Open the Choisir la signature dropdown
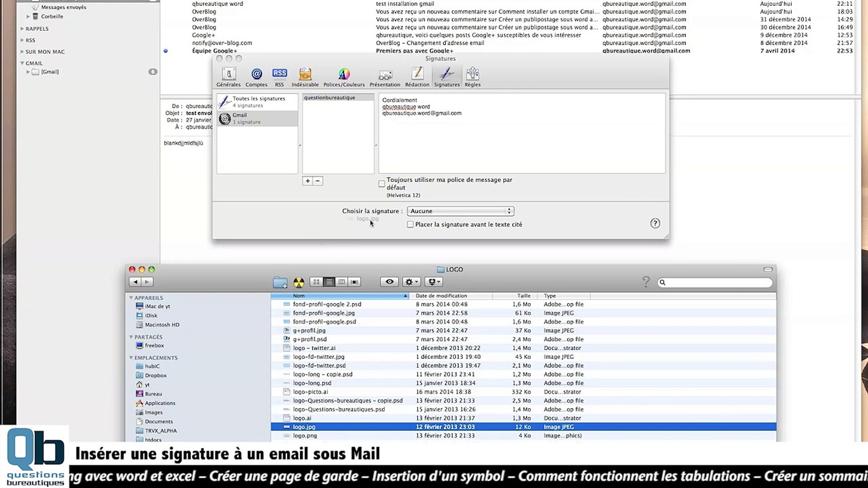 pyautogui.click(x=460, y=211)
